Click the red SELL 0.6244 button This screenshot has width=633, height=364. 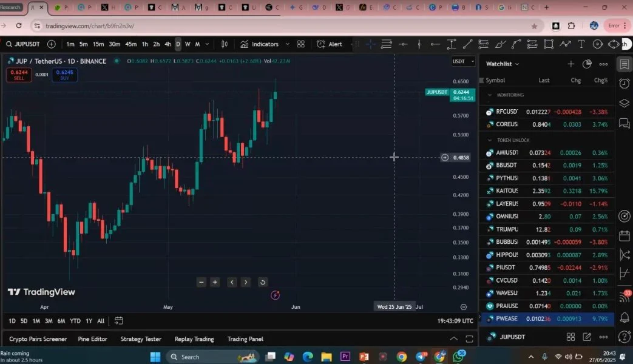[19, 75]
